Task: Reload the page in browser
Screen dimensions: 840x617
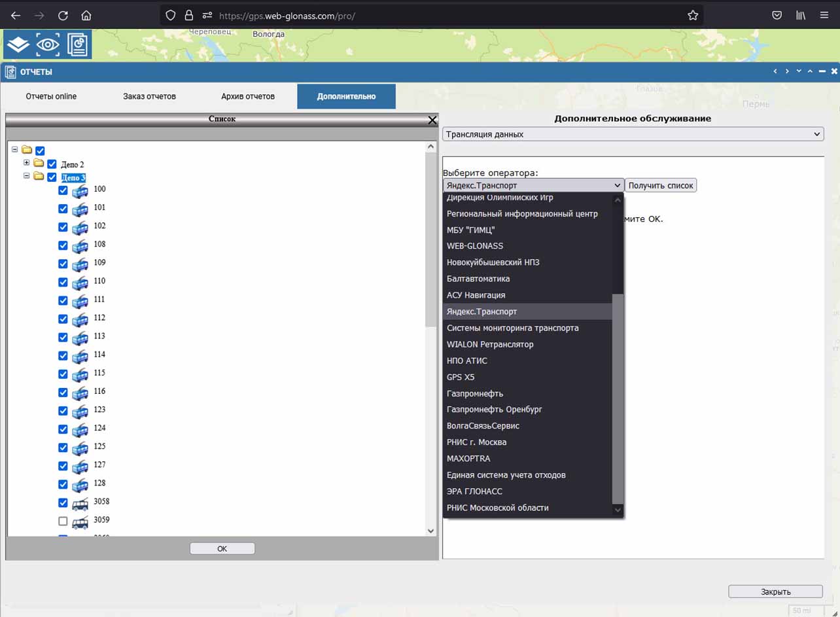Action: pos(63,15)
